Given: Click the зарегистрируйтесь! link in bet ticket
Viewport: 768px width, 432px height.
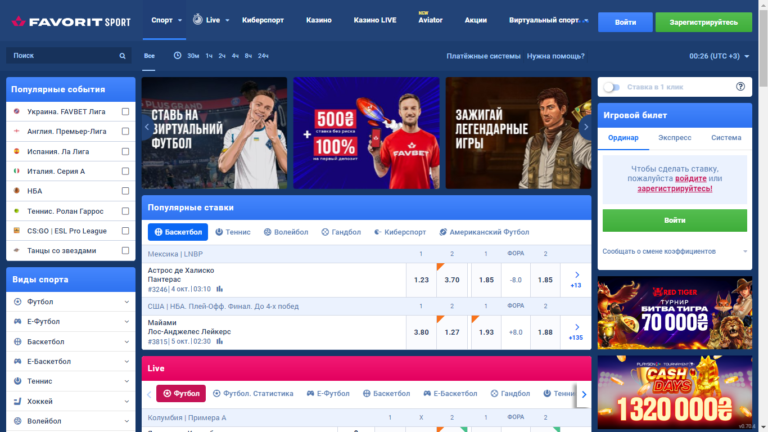Looking at the screenshot, I should click(674, 189).
